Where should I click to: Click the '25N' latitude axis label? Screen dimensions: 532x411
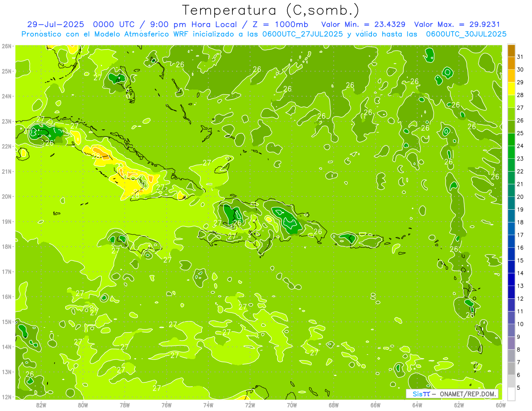tap(7, 71)
